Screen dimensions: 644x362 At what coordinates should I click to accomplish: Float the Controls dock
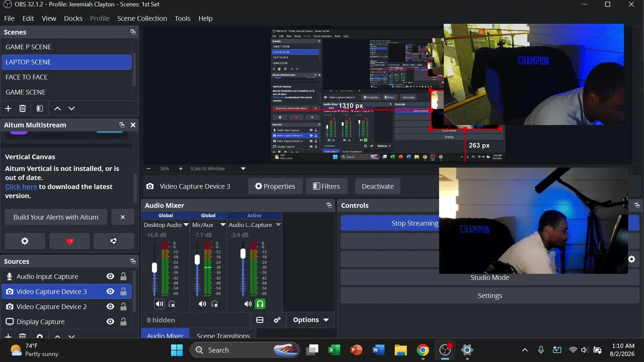point(637,205)
